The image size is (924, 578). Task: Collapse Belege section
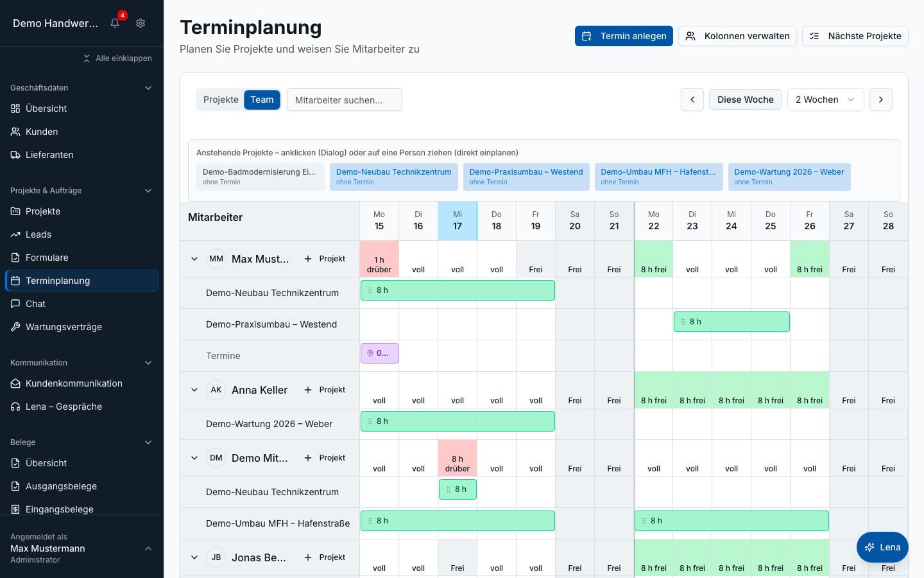(148, 442)
